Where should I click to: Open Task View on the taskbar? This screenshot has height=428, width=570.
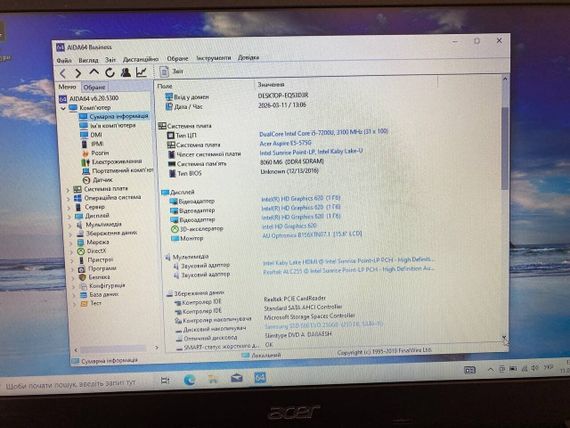(x=165, y=380)
